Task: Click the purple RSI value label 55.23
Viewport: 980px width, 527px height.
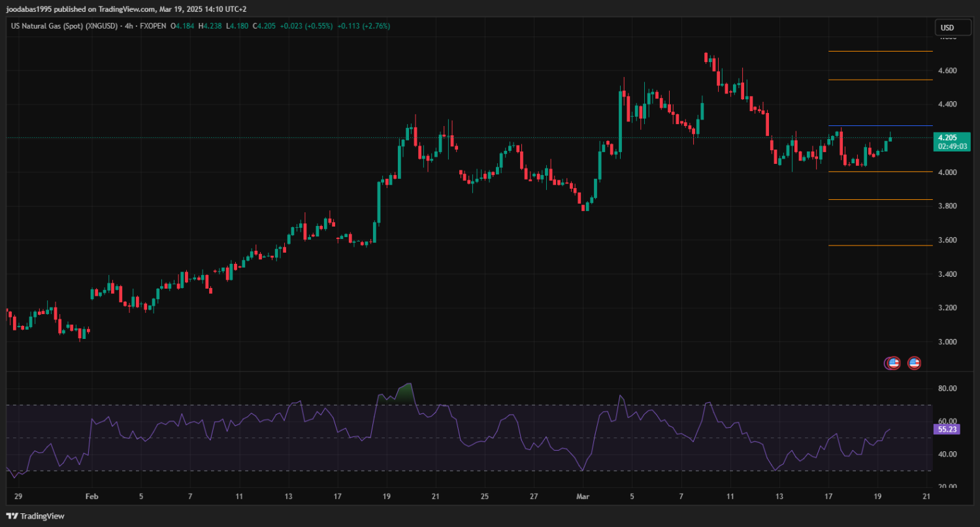Action: pyautogui.click(x=947, y=430)
